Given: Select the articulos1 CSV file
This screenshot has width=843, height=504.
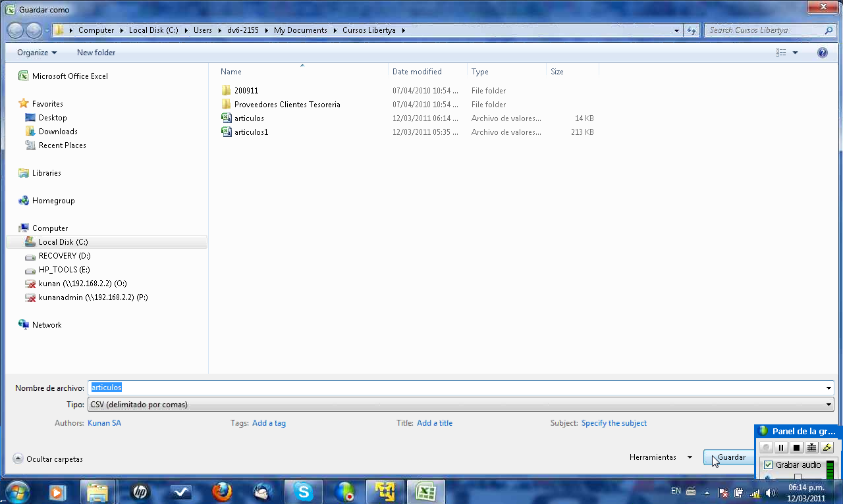Looking at the screenshot, I should pos(244,132).
